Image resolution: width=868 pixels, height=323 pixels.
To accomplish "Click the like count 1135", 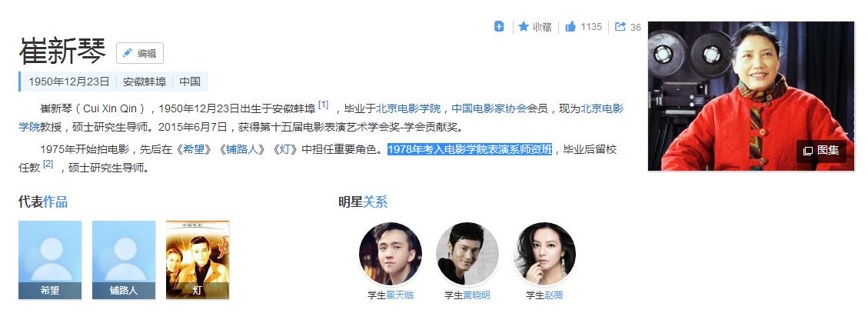I will pos(591,27).
